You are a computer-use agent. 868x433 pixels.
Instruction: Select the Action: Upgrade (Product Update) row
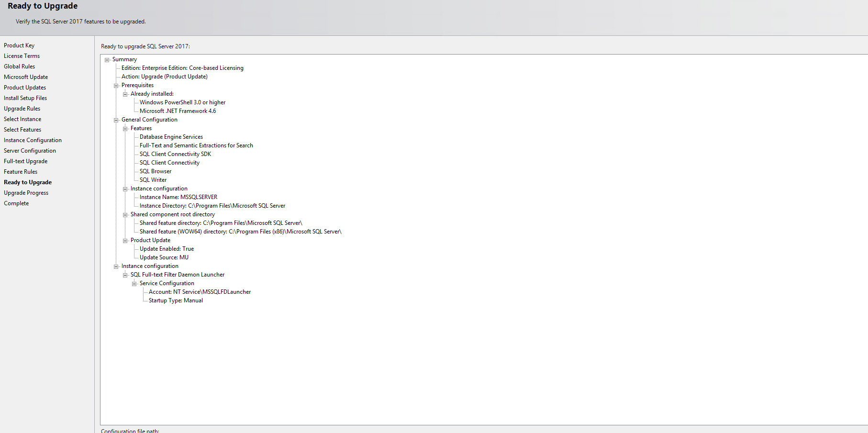[x=165, y=77]
